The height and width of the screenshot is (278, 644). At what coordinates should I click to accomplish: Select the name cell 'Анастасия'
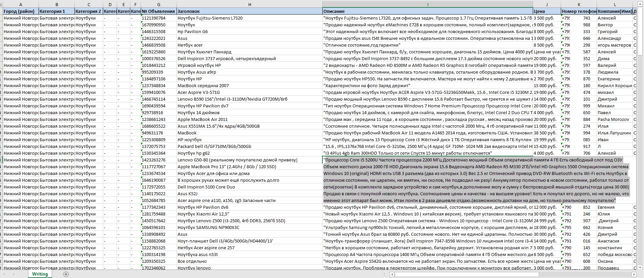tap(615, 241)
